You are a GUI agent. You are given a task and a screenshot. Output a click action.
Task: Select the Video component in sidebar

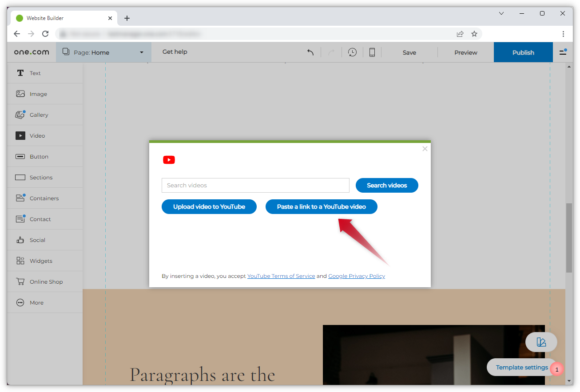[x=37, y=136]
